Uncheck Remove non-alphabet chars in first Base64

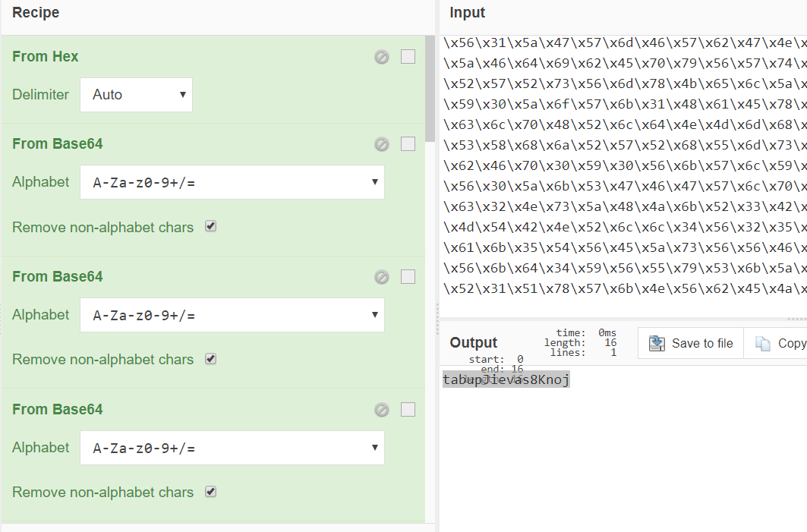pos(211,226)
